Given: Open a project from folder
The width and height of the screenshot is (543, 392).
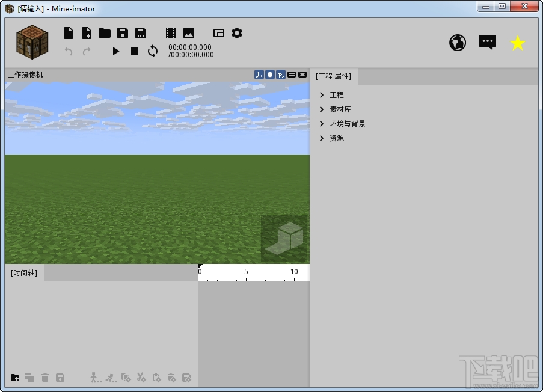Looking at the screenshot, I should 105,33.
